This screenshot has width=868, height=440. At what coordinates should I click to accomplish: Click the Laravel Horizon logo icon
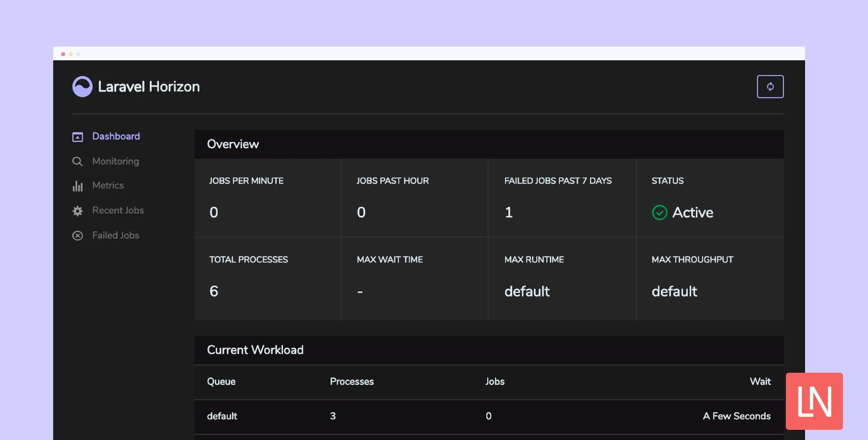(x=82, y=86)
